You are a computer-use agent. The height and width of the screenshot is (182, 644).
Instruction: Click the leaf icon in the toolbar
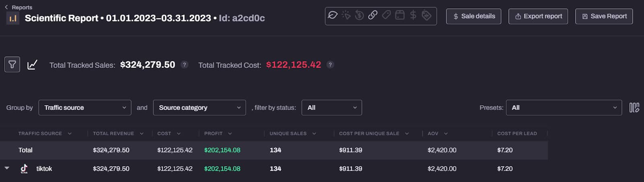332,15
